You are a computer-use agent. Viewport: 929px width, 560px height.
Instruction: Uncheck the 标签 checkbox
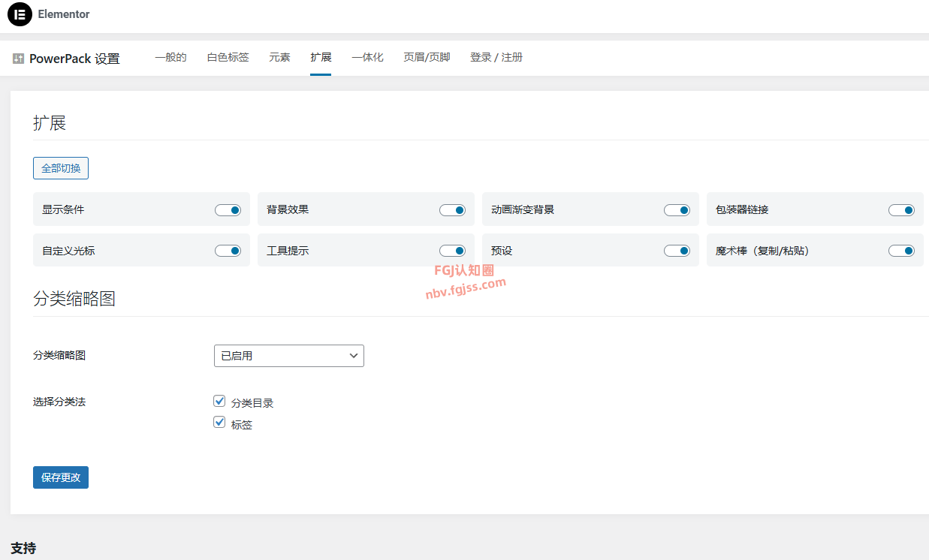click(219, 423)
